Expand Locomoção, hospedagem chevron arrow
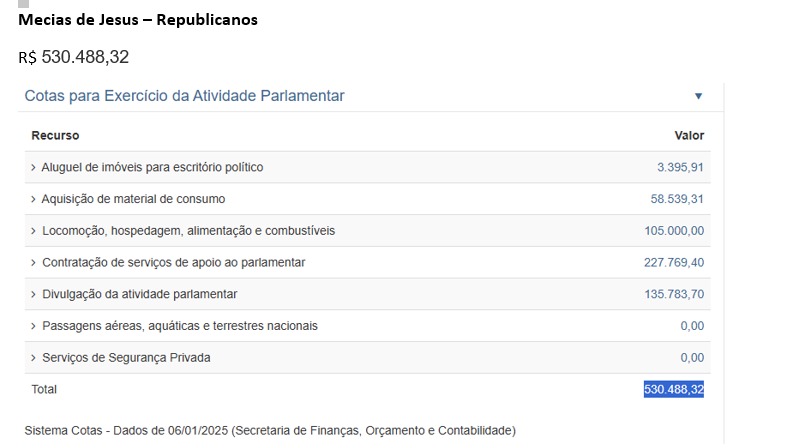Screen dimensions: 791x448 (x=33, y=231)
